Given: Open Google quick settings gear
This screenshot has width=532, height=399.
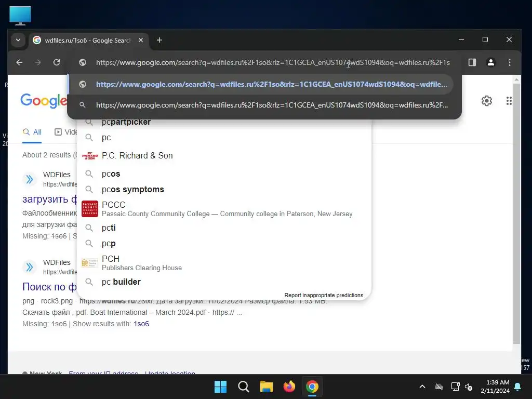Looking at the screenshot, I should click(486, 101).
